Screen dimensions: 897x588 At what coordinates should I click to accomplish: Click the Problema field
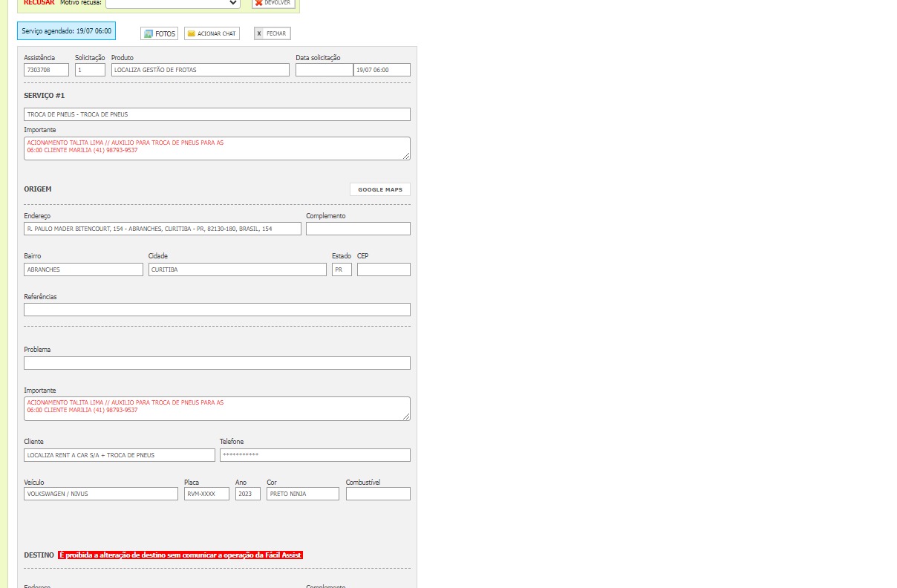pos(217,363)
